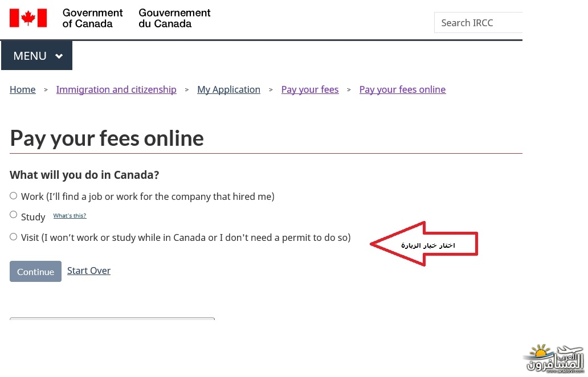
Task: Select the Work radio option
Action: coord(14,196)
